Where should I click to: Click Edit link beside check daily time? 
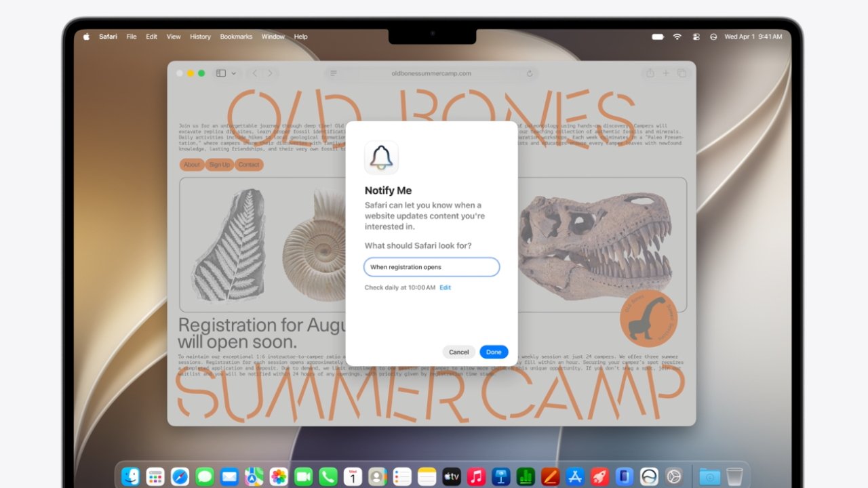click(445, 287)
